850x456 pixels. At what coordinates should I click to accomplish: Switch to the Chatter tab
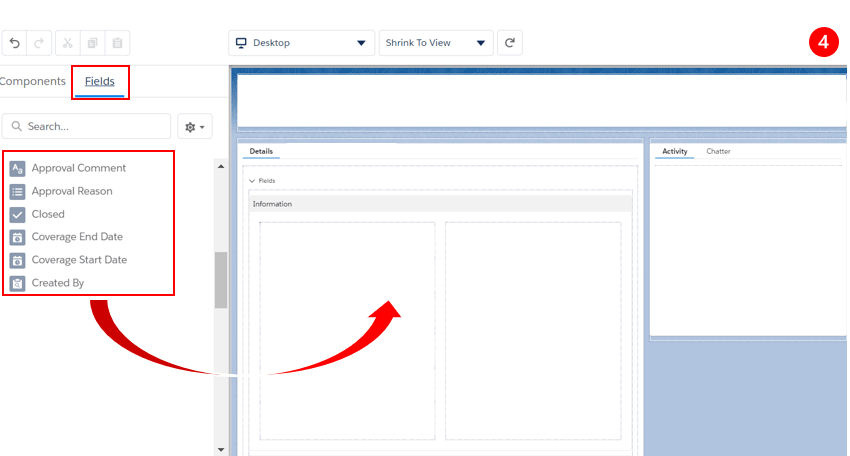point(718,151)
